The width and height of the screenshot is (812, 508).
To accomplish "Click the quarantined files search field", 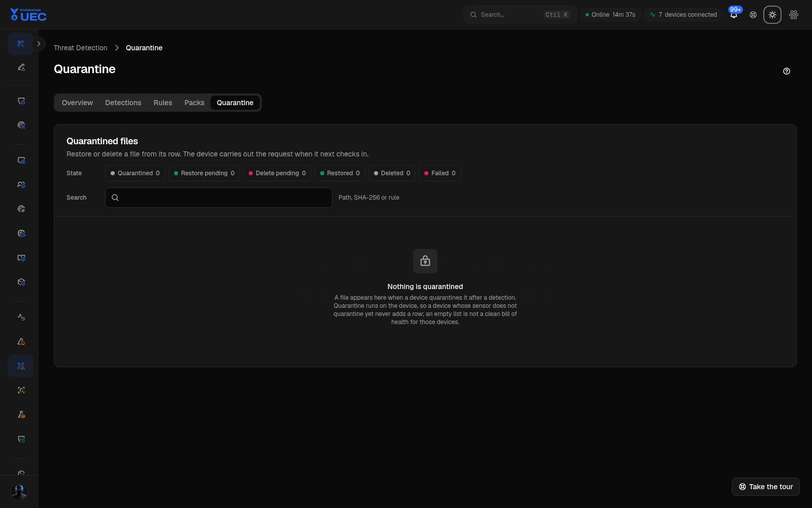I will [219, 198].
